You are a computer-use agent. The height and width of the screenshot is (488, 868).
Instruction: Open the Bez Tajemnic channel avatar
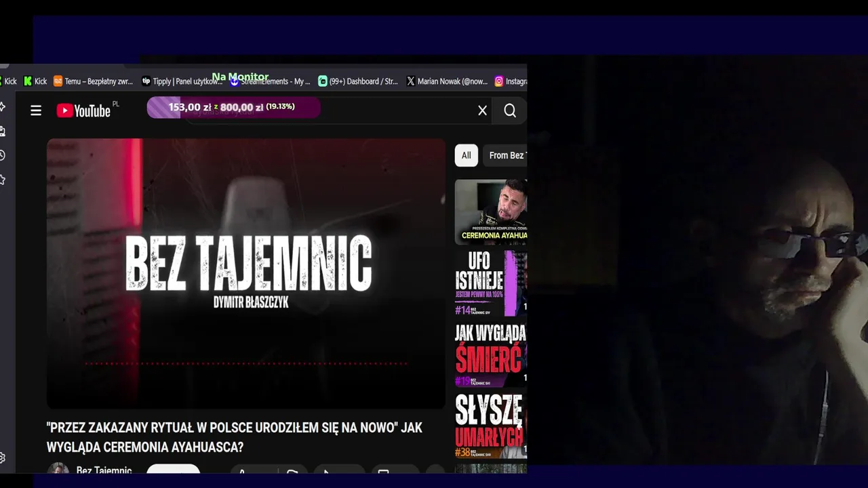tap(58, 468)
